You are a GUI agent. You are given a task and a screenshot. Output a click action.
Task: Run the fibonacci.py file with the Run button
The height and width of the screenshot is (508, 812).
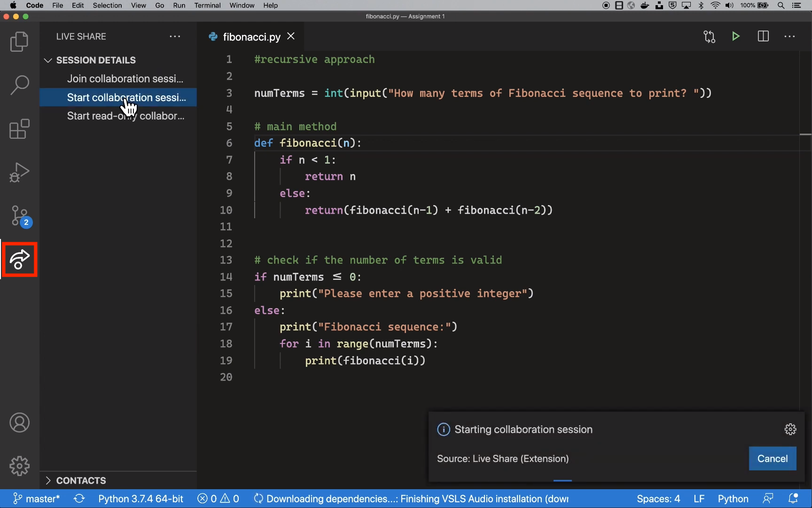coord(736,36)
